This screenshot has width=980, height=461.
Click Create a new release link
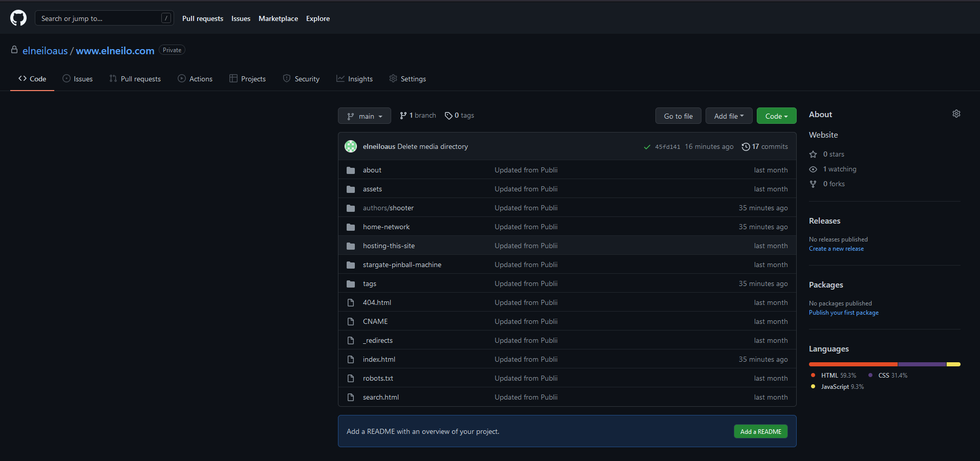(x=836, y=249)
